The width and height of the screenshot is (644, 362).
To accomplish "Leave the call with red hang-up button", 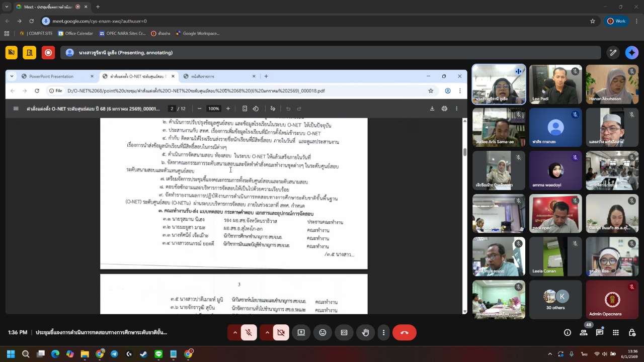I will coord(404,332).
